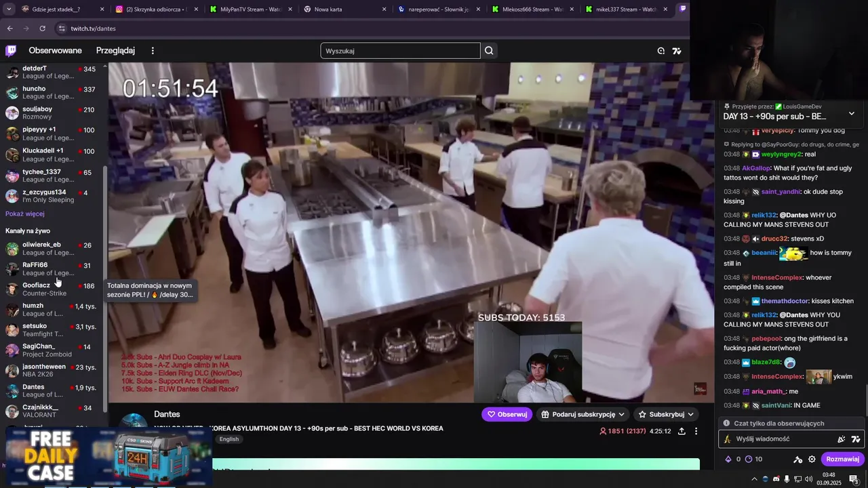Click the Rozmawiaj chat send button
Screen dimensions: 868x488
pos(843,459)
